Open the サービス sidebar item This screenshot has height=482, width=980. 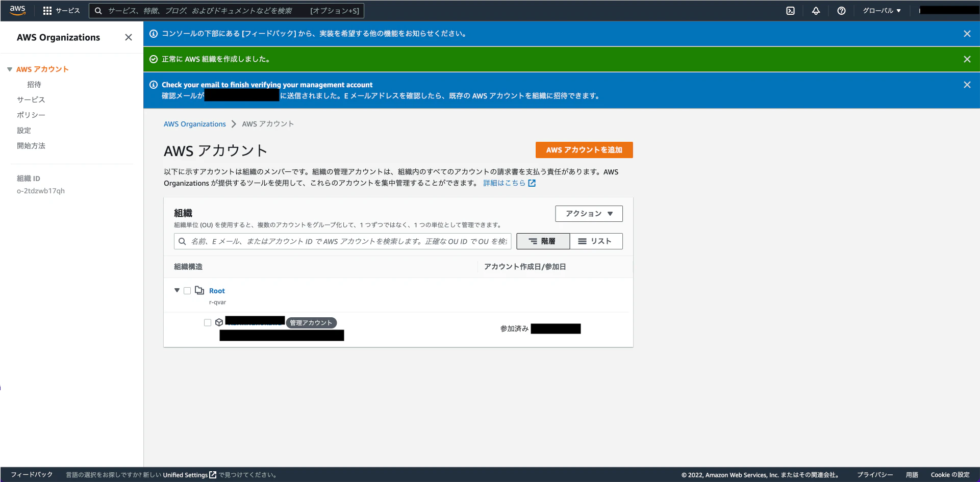coord(31,100)
